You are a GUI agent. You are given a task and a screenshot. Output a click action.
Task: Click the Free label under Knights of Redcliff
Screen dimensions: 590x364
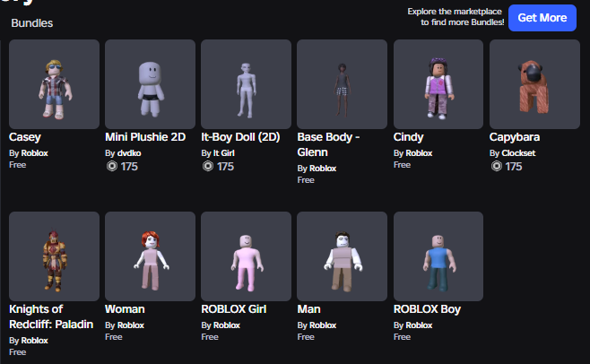pyautogui.click(x=18, y=352)
